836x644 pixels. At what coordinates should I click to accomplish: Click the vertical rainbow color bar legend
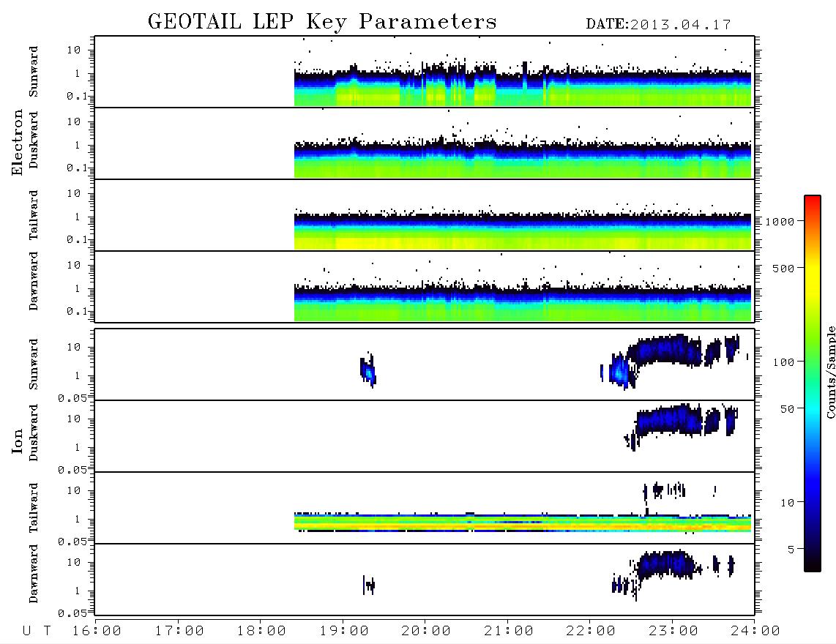tap(812, 384)
